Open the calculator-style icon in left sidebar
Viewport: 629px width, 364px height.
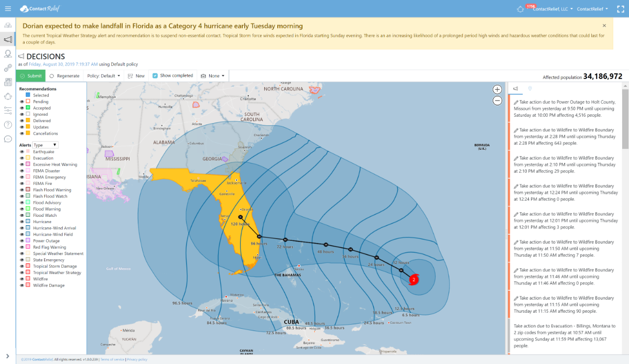click(8, 82)
